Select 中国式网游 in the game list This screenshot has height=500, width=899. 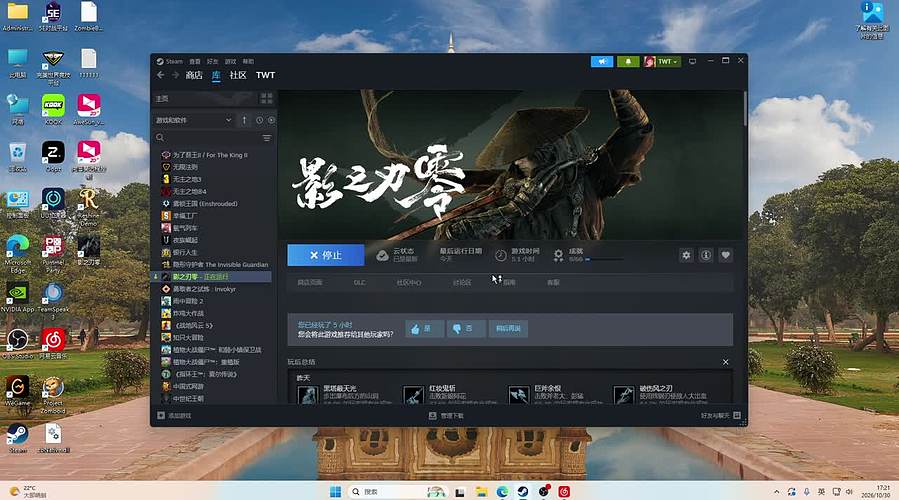(189, 386)
